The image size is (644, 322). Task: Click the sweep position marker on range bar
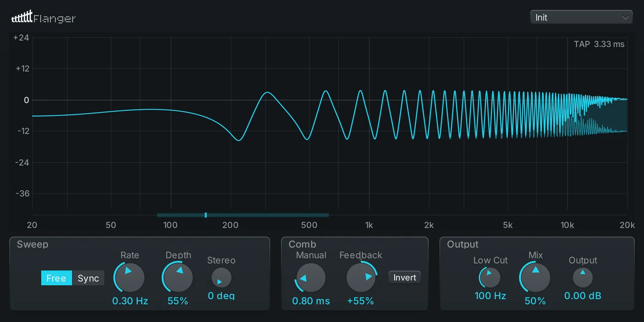[206, 215]
